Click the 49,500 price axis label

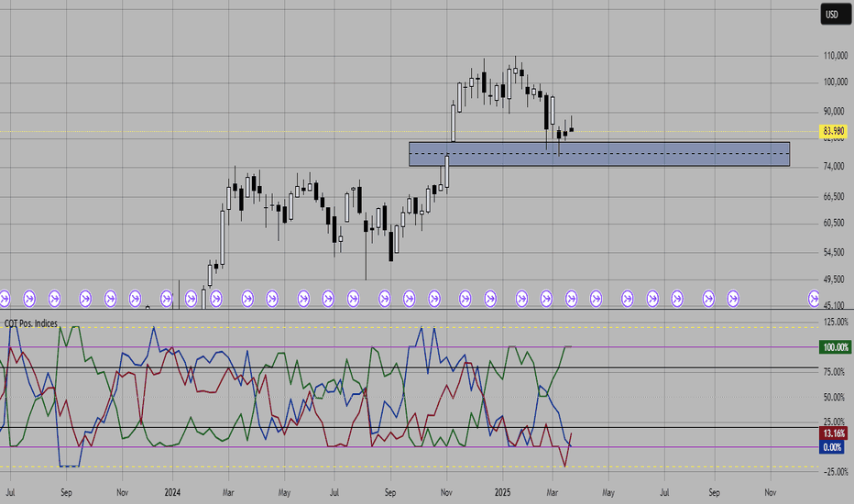[x=834, y=279]
